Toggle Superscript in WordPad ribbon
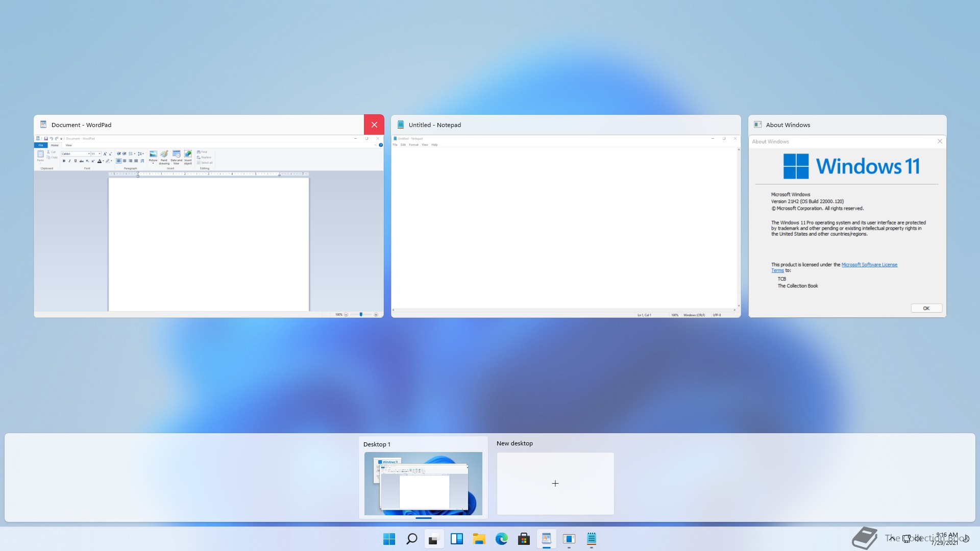 pos(93,161)
